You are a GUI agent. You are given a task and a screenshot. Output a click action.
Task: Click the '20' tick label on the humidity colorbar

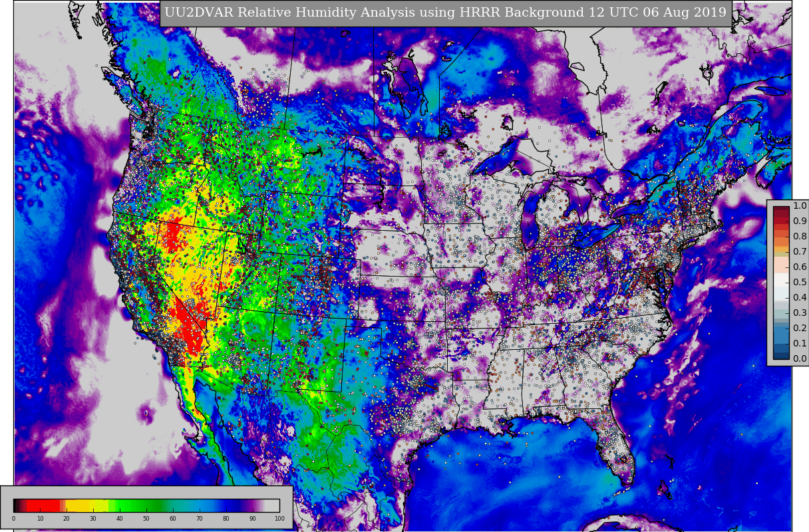point(67,519)
